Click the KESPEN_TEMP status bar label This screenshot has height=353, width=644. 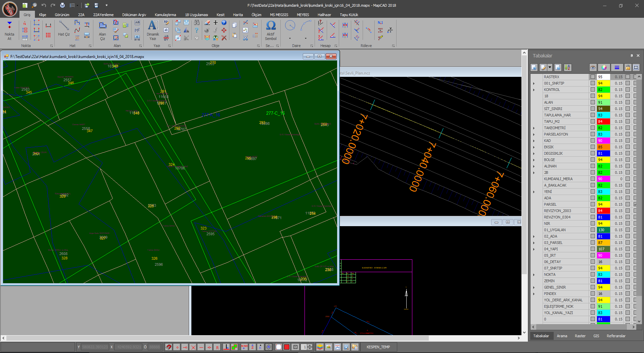(378, 347)
